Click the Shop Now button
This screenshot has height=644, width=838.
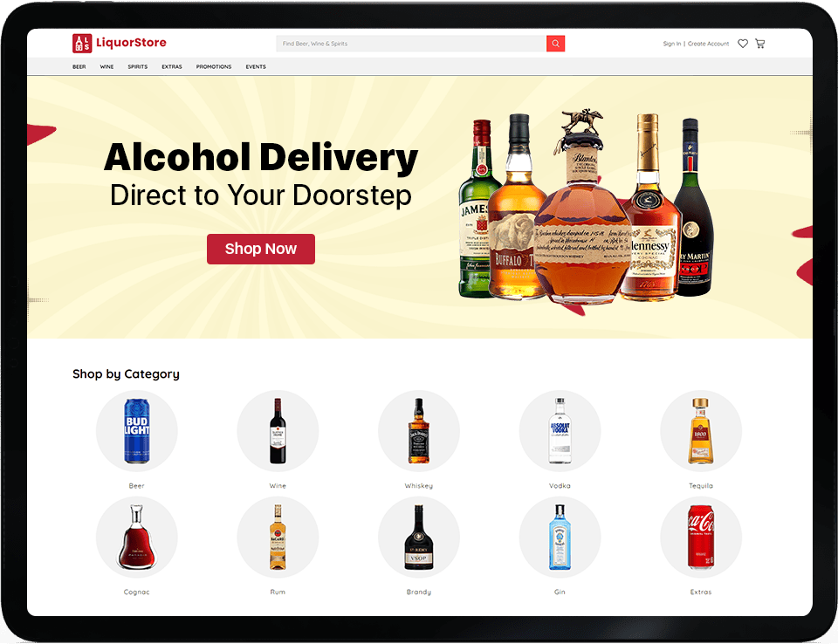(261, 249)
